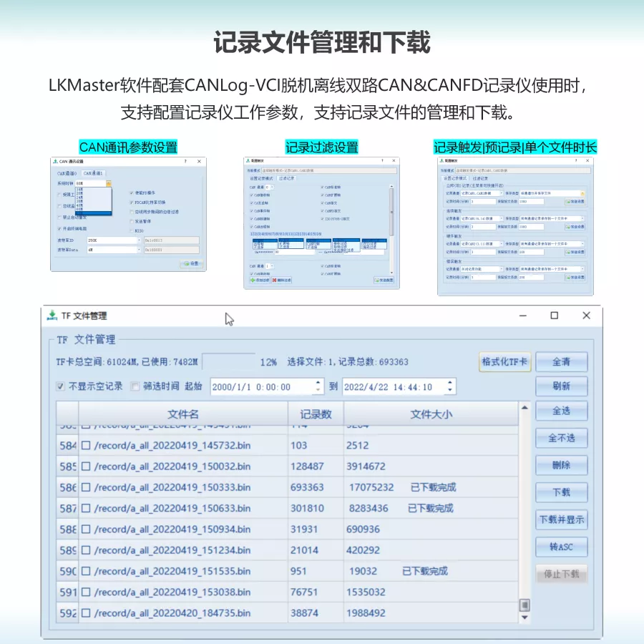Click the file list scroll-down arrow

[525, 618]
